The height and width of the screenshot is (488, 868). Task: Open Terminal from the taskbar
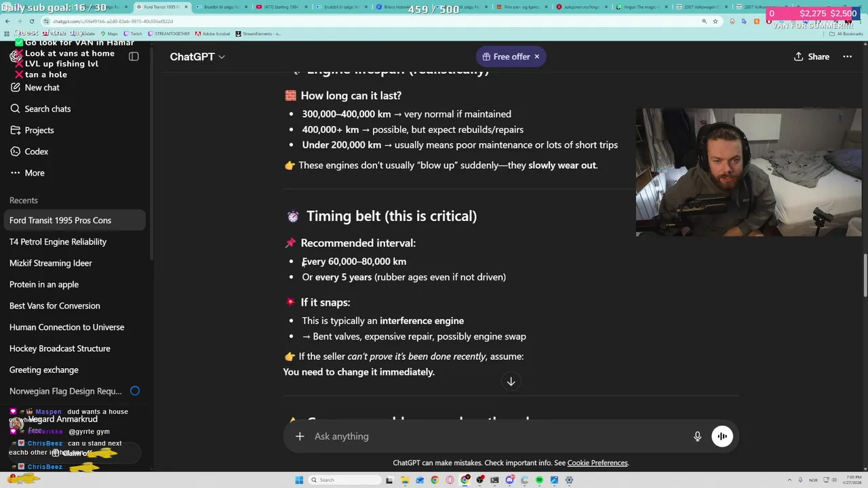coord(494,480)
